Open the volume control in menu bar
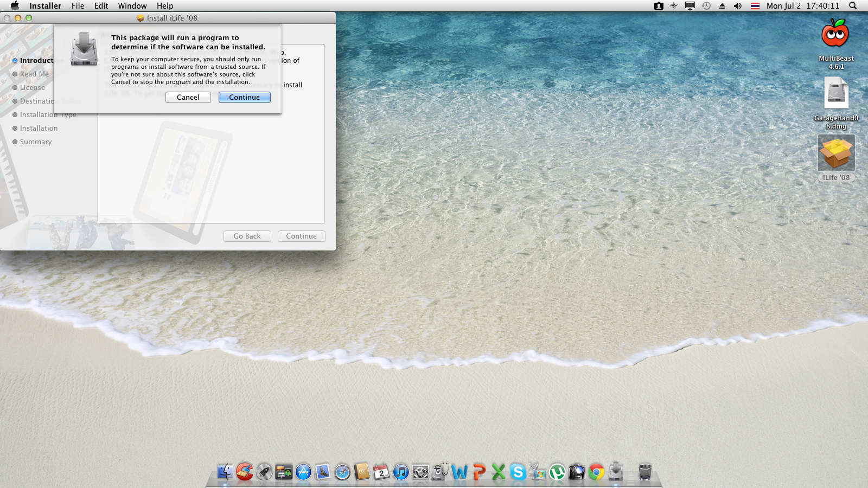This screenshot has height=488, width=868. (x=738, y=6)
